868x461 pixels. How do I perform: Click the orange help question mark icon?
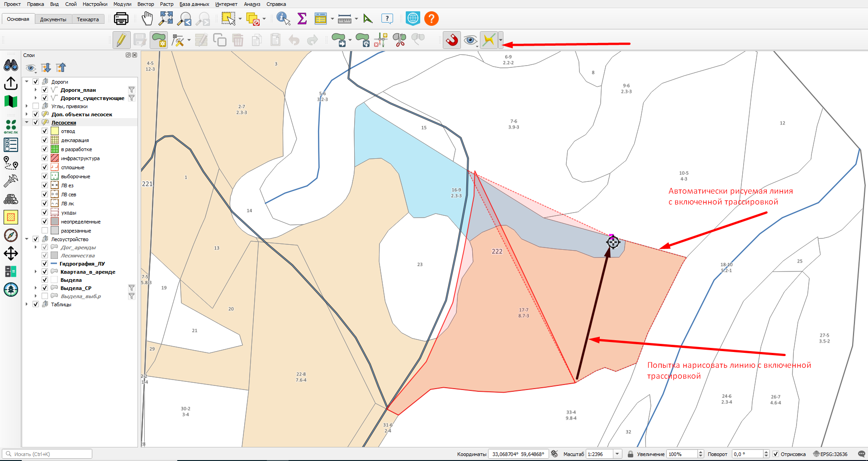pyautogui.click(x=432, y=19)
